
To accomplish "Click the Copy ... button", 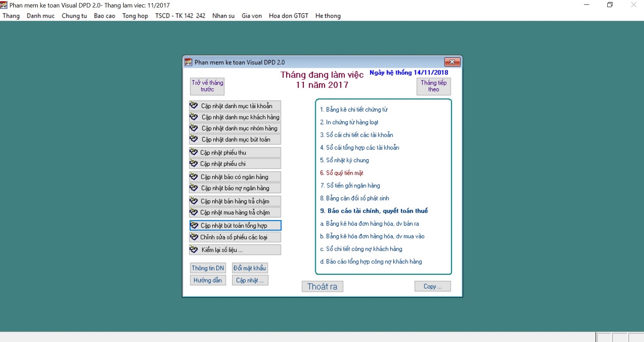I will 433,286.
